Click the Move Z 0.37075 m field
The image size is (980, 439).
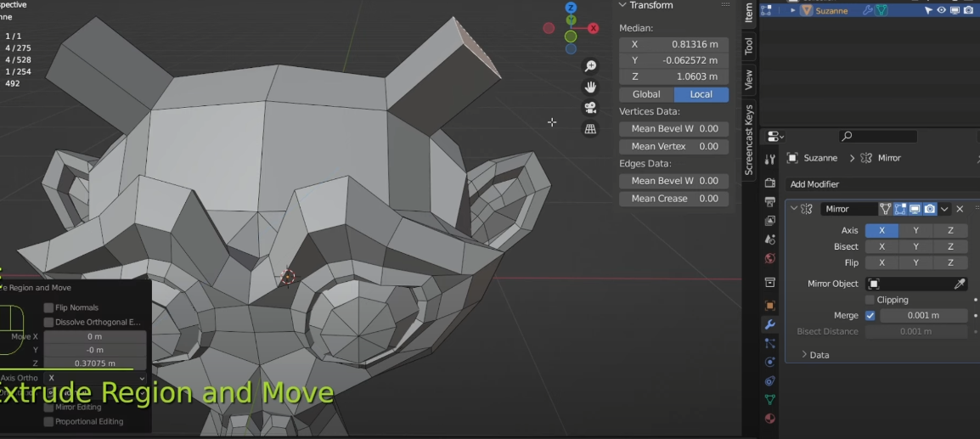[x=95, y=363]
